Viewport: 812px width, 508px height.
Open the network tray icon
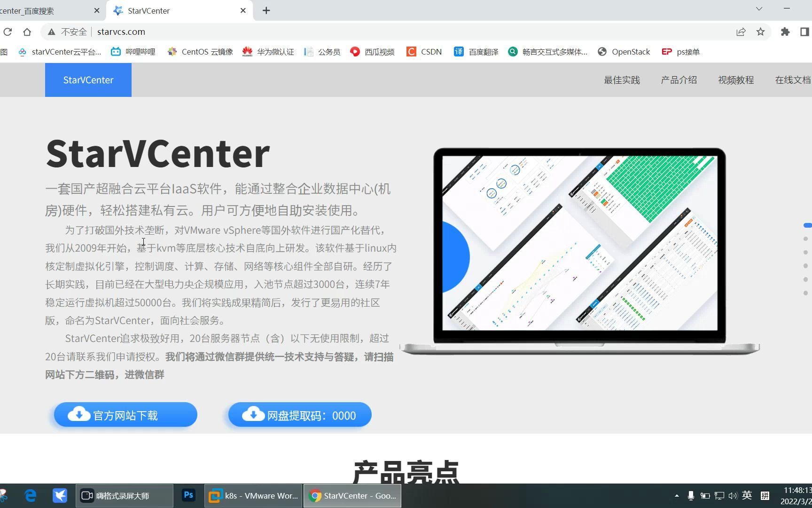[719, 496]
